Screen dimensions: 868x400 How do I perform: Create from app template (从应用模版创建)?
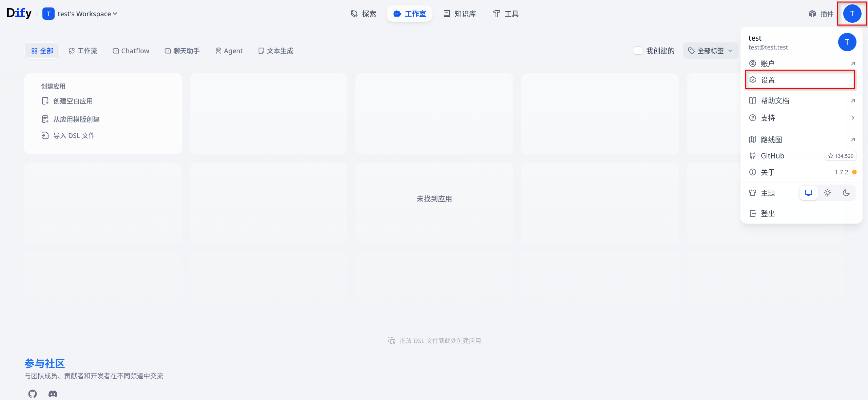click(76, 119)
